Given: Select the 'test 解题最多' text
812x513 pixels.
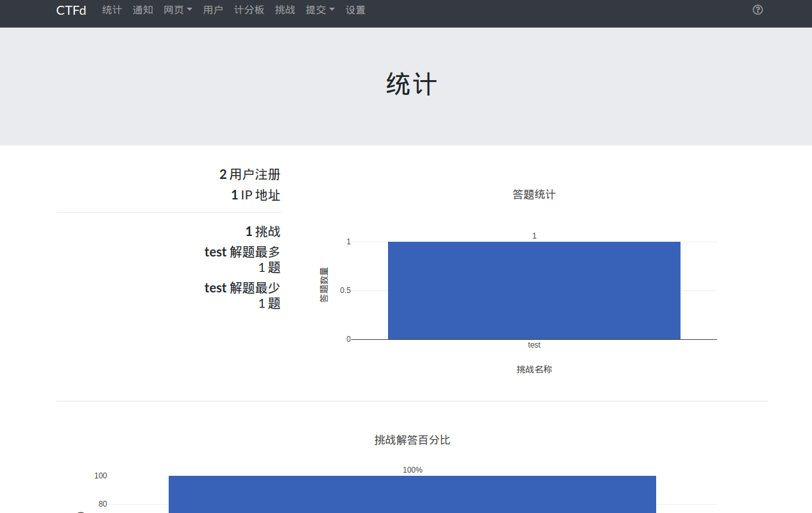Looking at the screenshot, I should coord(242,252).
